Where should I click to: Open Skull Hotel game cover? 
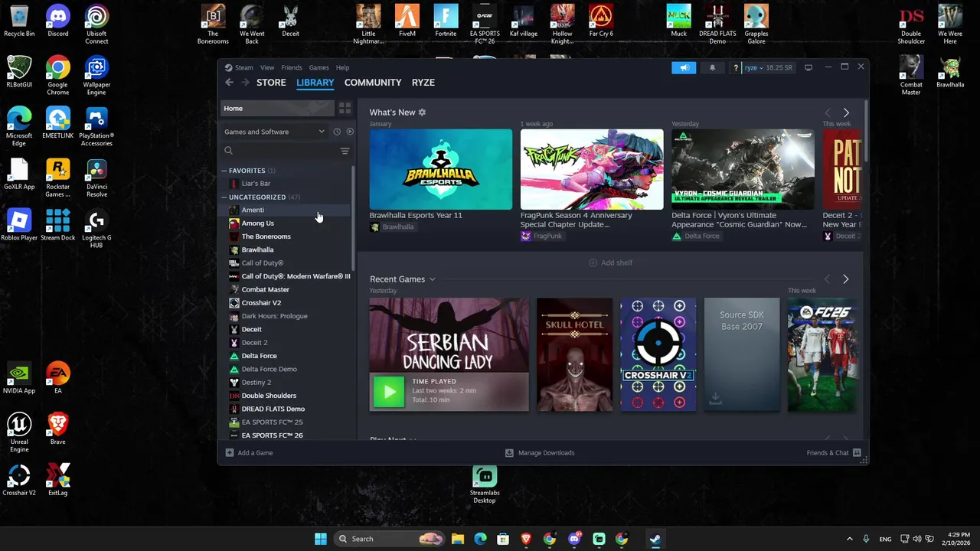(574, 354)
